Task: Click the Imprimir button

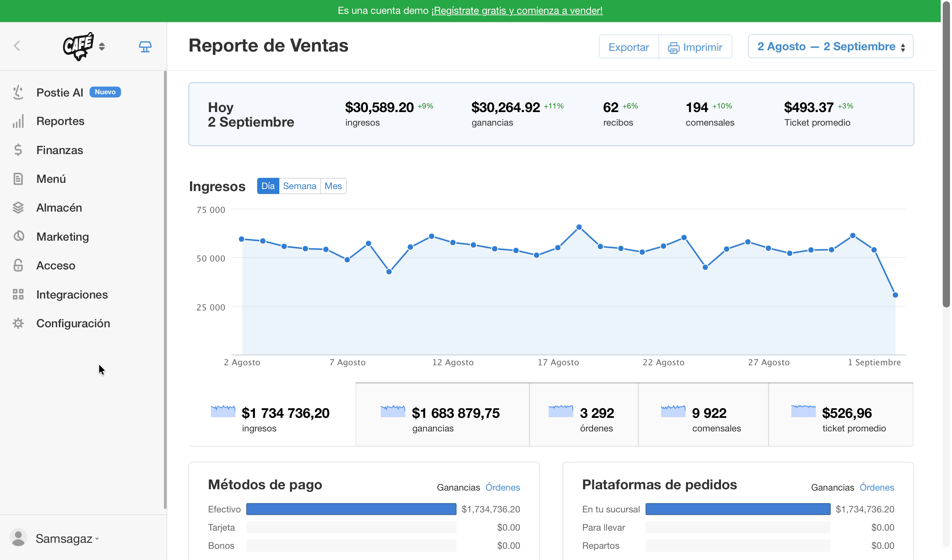Action: pyautogui.click(x=695, y=47)
